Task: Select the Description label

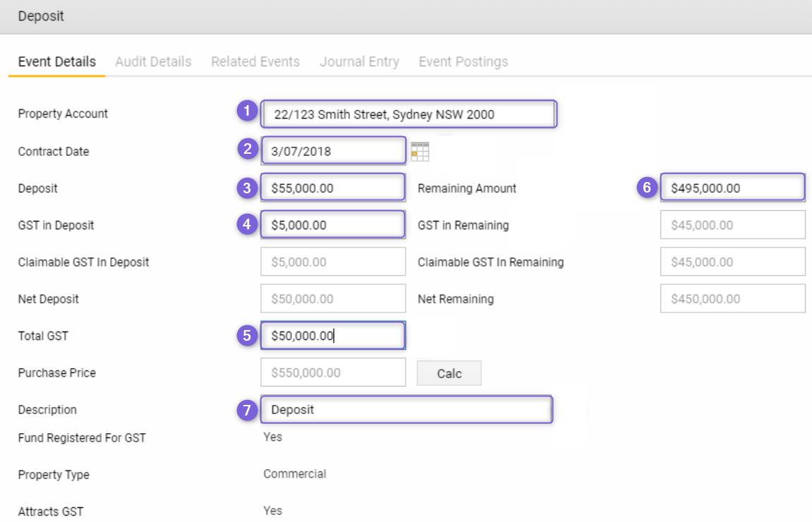Action: [x=47, y=410]
